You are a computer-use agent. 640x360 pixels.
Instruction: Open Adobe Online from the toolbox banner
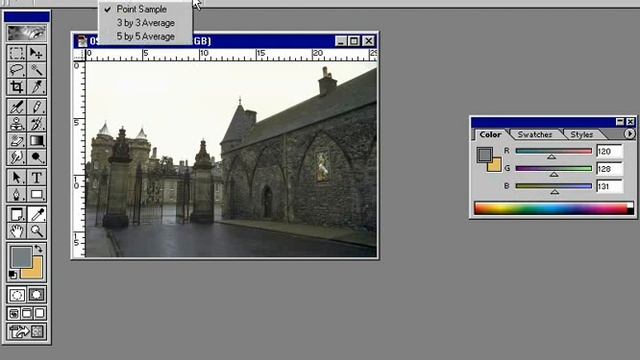coord(27,33)
